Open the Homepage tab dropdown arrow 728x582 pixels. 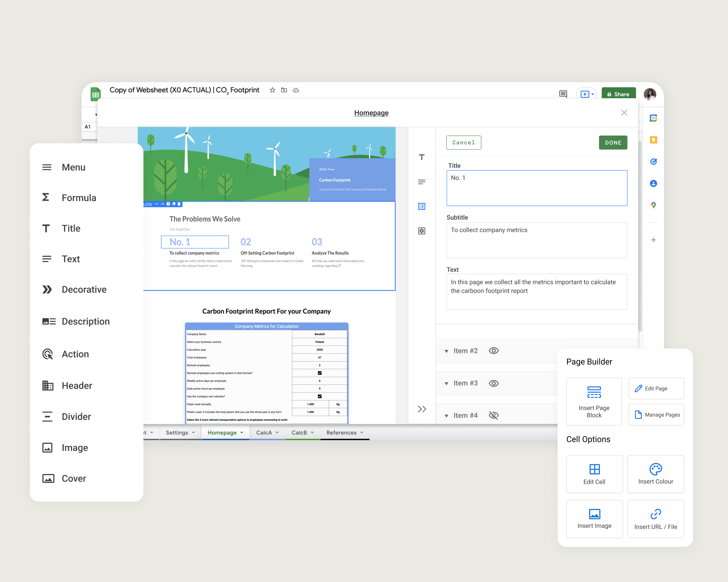[242, 433]
